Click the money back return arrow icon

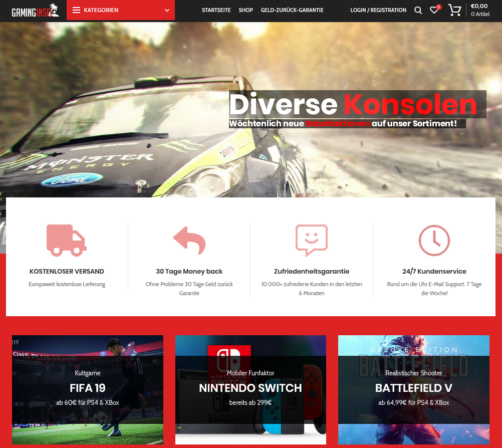[189, 241]
